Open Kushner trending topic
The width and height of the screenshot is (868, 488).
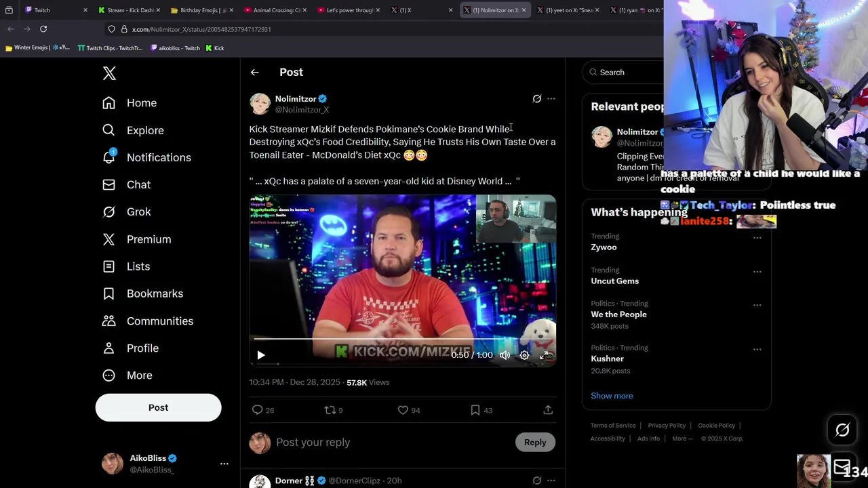tap(607, 359)
